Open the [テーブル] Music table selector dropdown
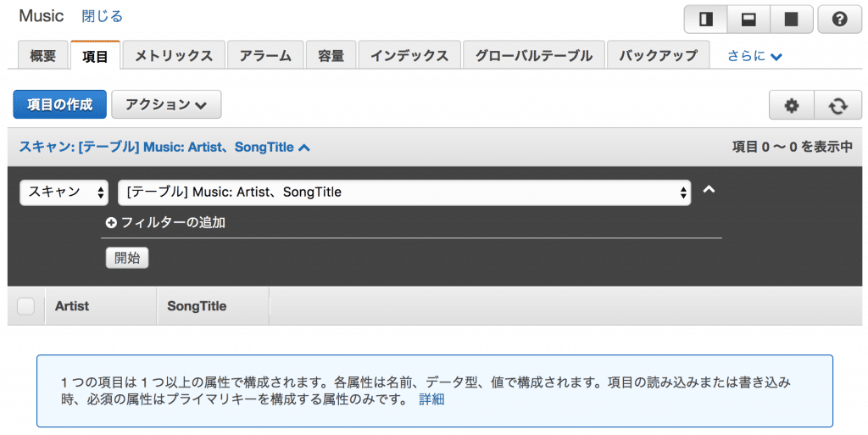This screenshot has width=868, height=435. (404, 192)
